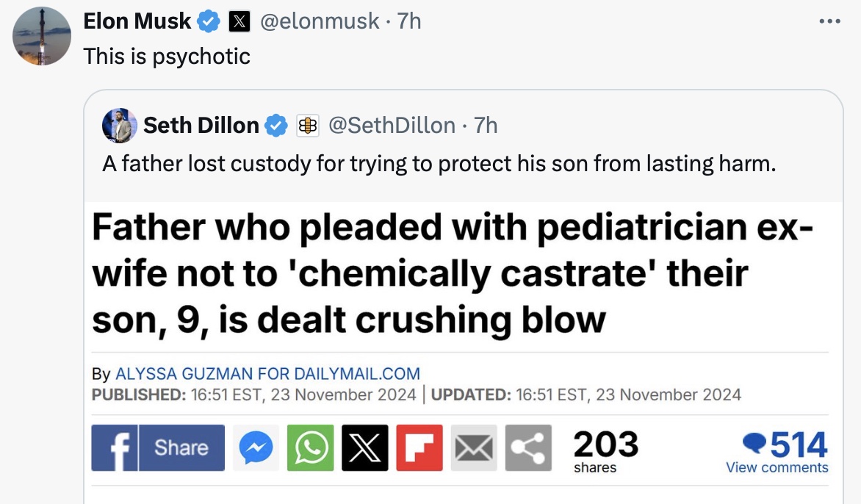Share article via Flipboard icon
The image size is (861, 504).
[419, 447]
